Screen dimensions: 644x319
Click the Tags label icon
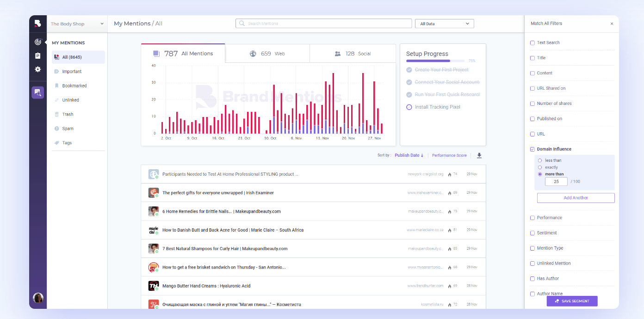(x=56, y=143)
